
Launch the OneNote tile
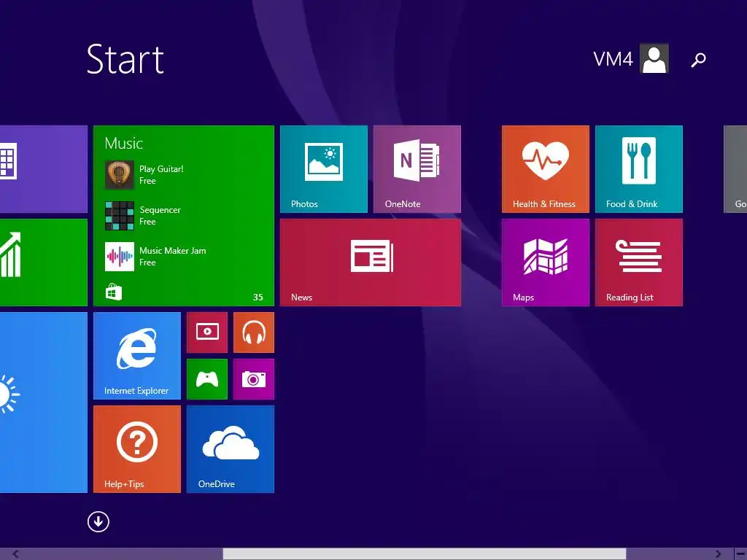[x=417, y=169]
